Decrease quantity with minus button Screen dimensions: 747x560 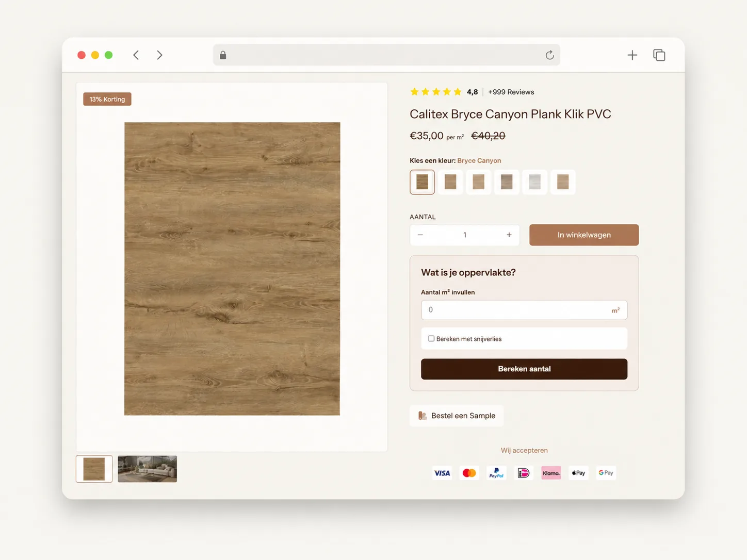(x=420, y=235)
